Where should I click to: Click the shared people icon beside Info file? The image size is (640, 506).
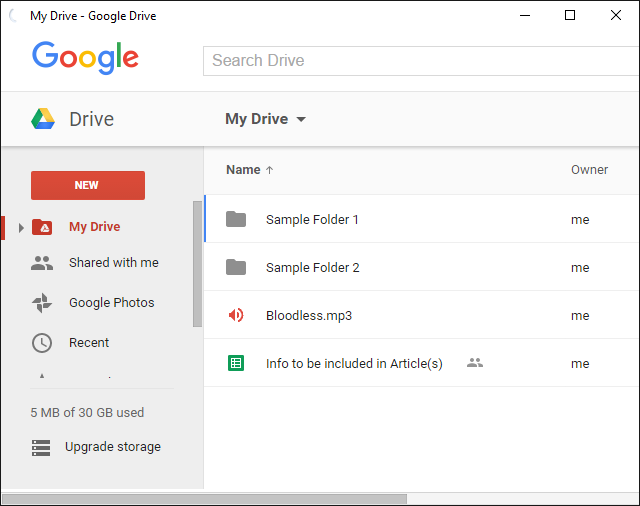(x=475, y=362)
